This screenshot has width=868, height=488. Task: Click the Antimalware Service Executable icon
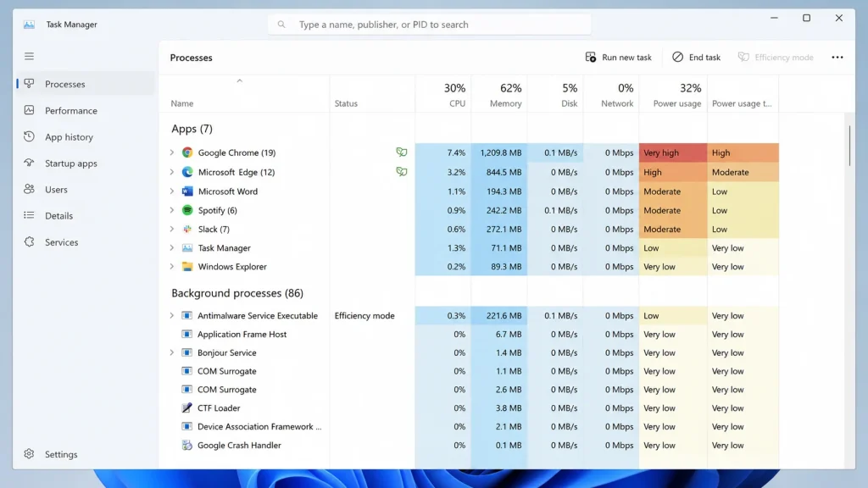coord(186,315)
